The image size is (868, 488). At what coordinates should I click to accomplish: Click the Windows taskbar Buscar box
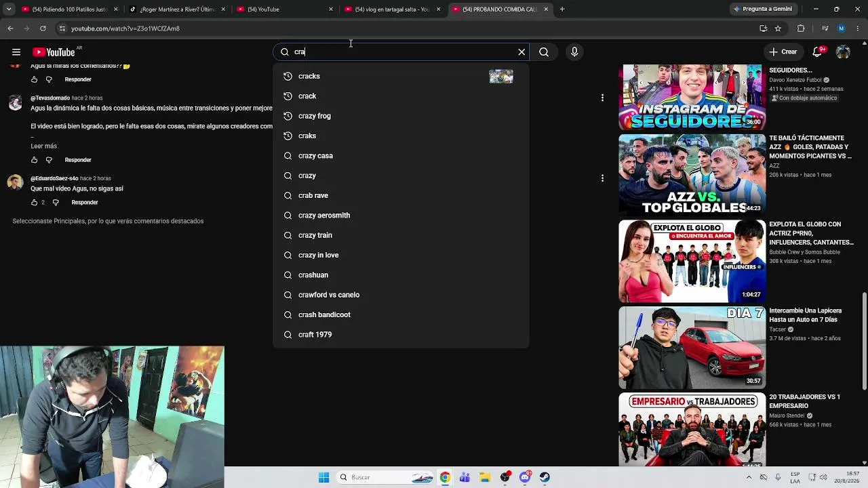tap(387, 477)
